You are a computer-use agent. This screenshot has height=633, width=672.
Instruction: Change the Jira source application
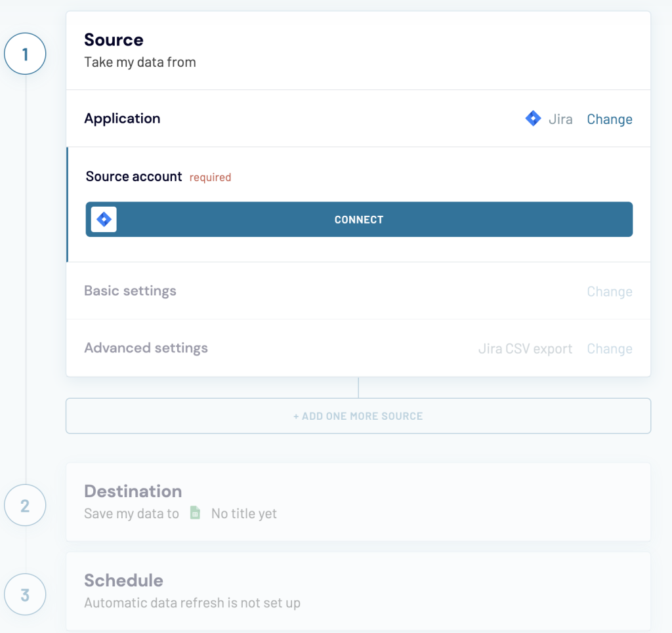[x=609, y=119]
